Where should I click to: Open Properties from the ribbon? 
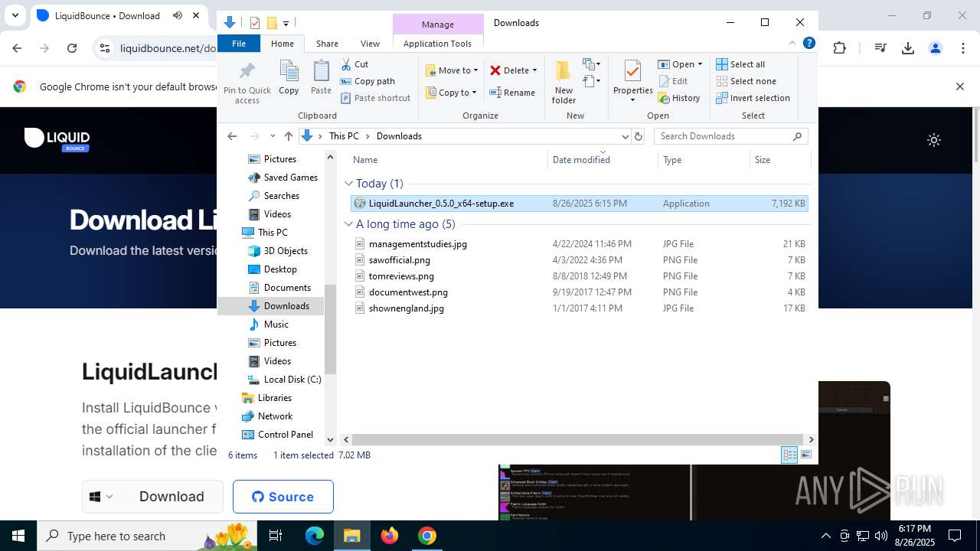[632, 81]
